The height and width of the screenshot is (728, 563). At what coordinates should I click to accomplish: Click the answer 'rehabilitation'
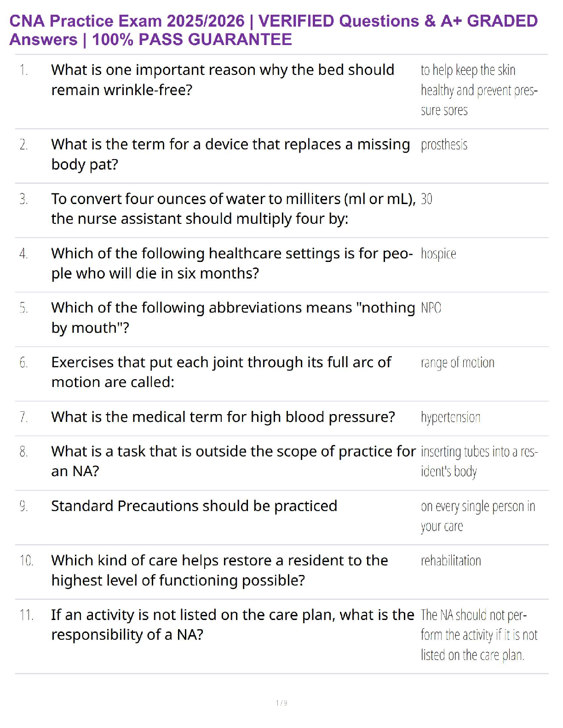click(x=451, y=561)
